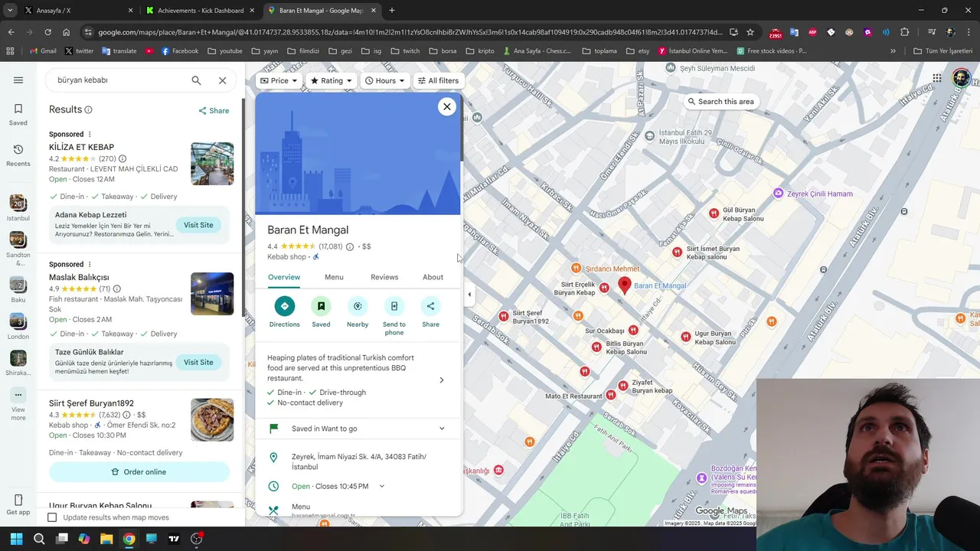Click the Windows taskbar search icon
The image size is (980, 551).
[x=39, y=539]
